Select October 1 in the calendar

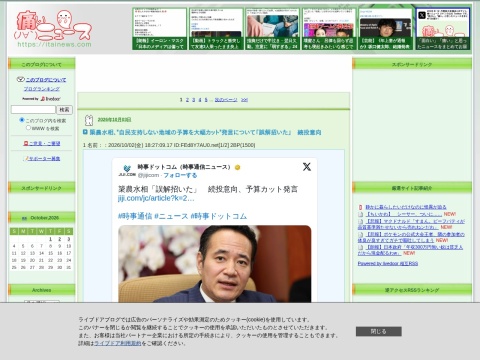click(x=50, y=239)
